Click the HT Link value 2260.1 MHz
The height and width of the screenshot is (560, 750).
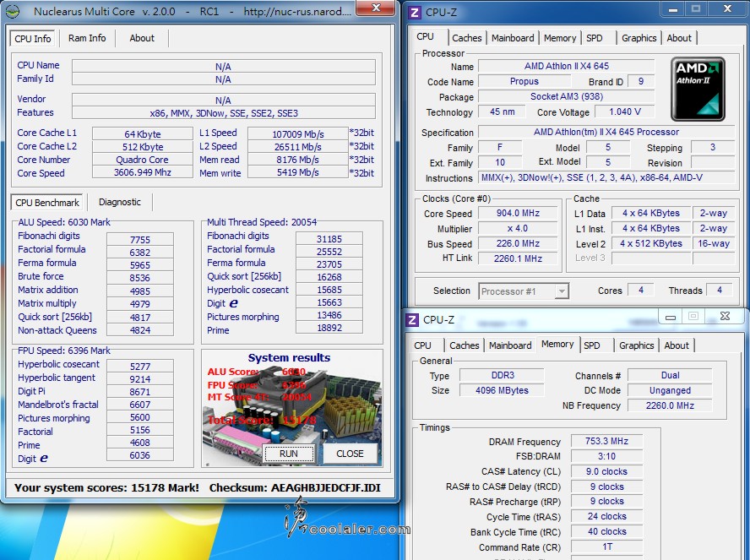pos(518,258)
